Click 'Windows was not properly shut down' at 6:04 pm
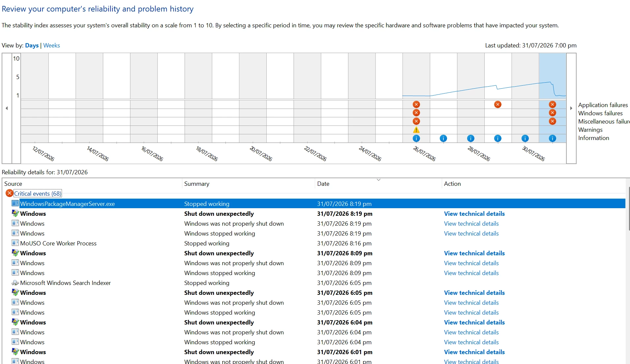Screen dimensions: 630x364 [234, 332]
